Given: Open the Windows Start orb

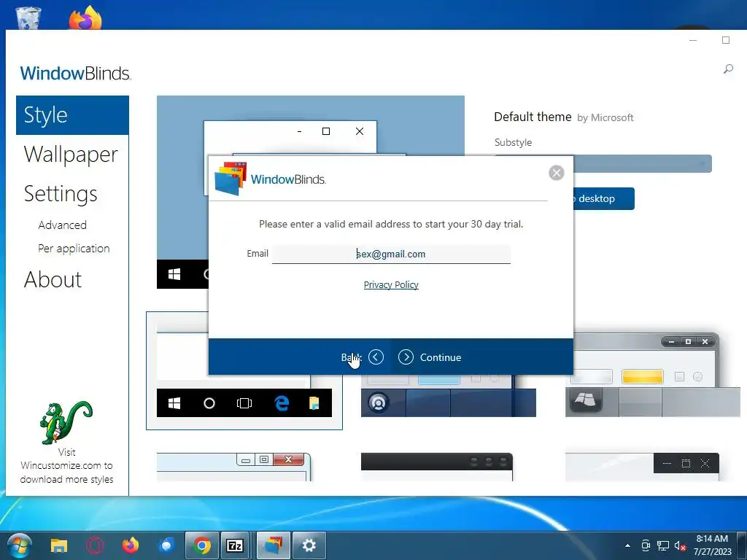Looking at the screenshot, I should click(20, 545).
